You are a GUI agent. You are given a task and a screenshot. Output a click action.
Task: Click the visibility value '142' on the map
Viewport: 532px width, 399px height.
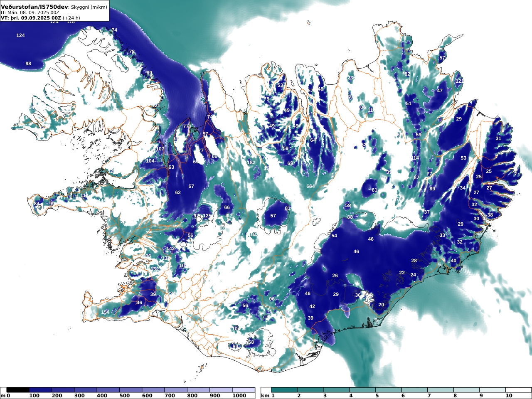[171, 249]
